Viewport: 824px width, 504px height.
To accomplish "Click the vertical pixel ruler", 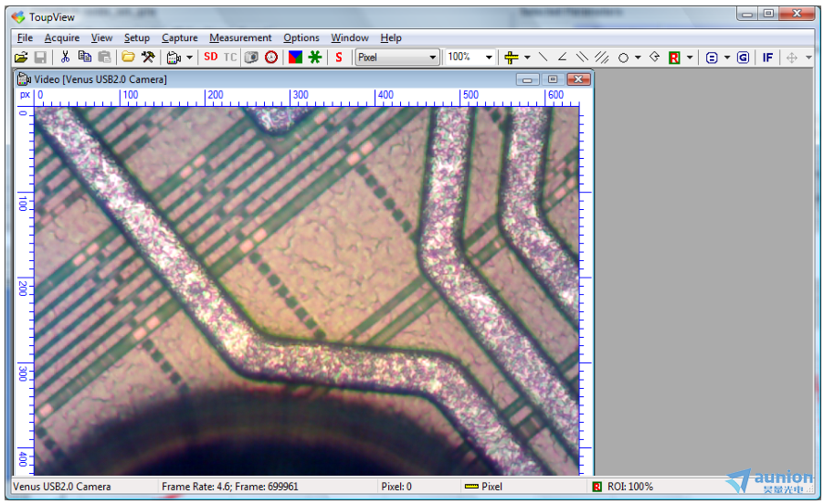I will (x=26, y=290).
